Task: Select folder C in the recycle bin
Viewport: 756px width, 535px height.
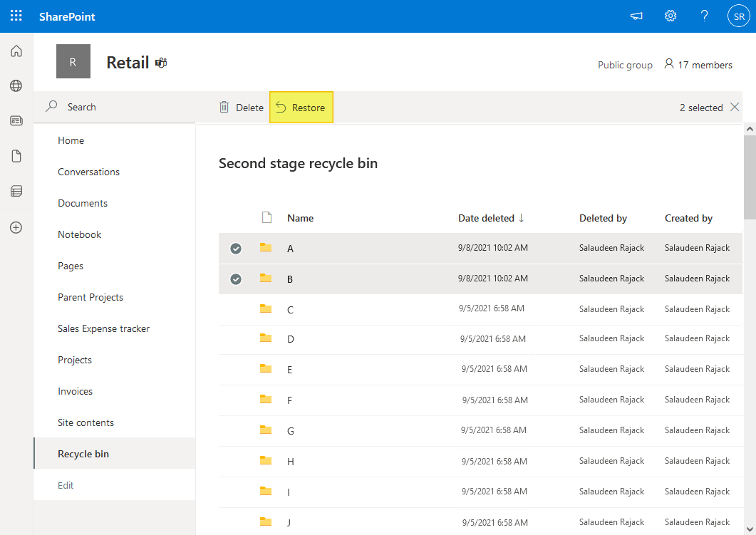Action: click(236, 309)
